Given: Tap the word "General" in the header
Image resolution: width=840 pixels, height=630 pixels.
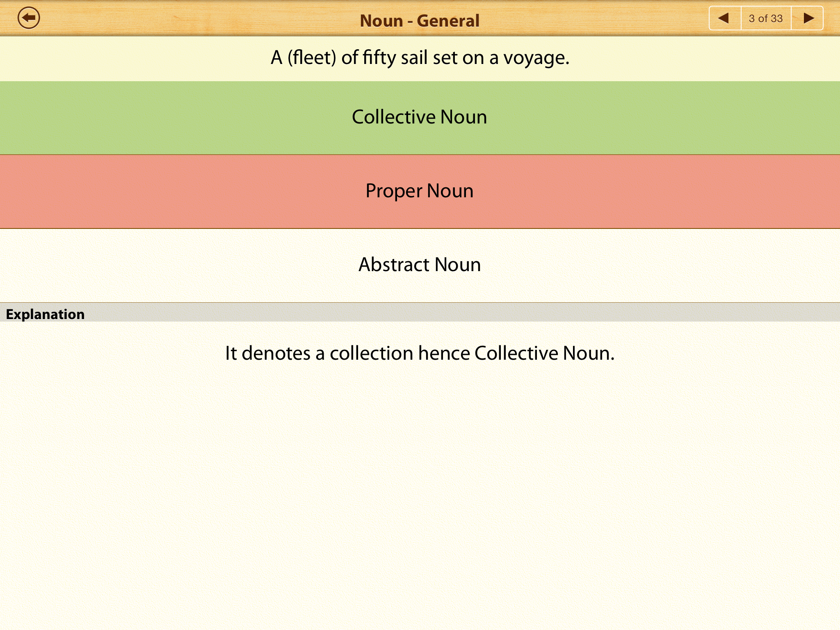Looking at the screenshot, I should tap(448, 21).
